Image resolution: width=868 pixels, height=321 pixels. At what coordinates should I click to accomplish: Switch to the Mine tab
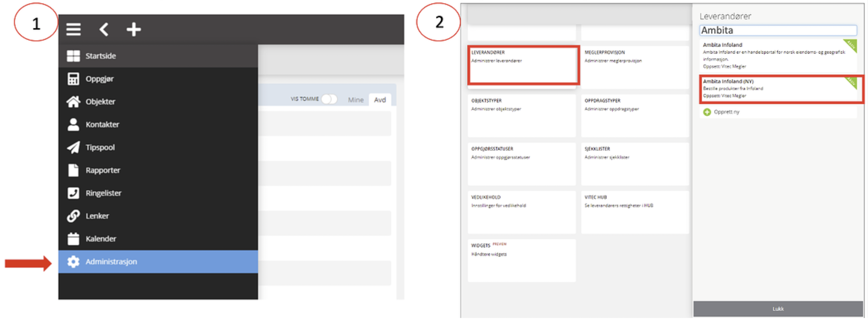click(x=355, y=100)
